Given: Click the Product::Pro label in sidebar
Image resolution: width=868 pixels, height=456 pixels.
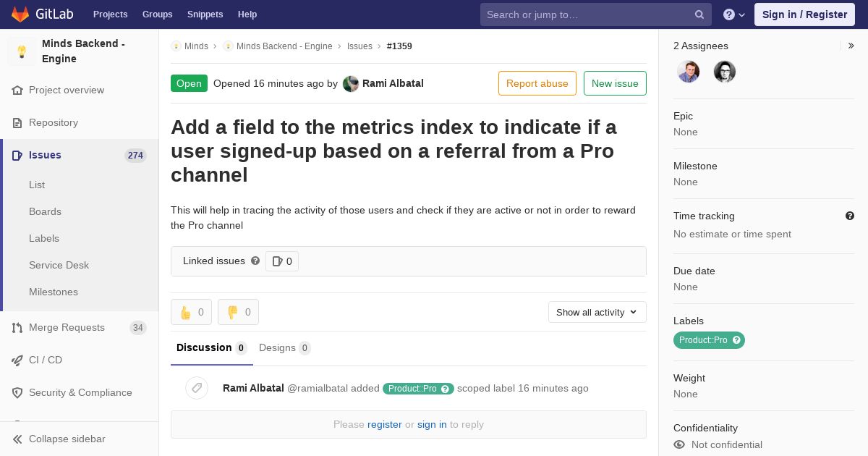Looking at the screenshot, I should tap(703, 340).
